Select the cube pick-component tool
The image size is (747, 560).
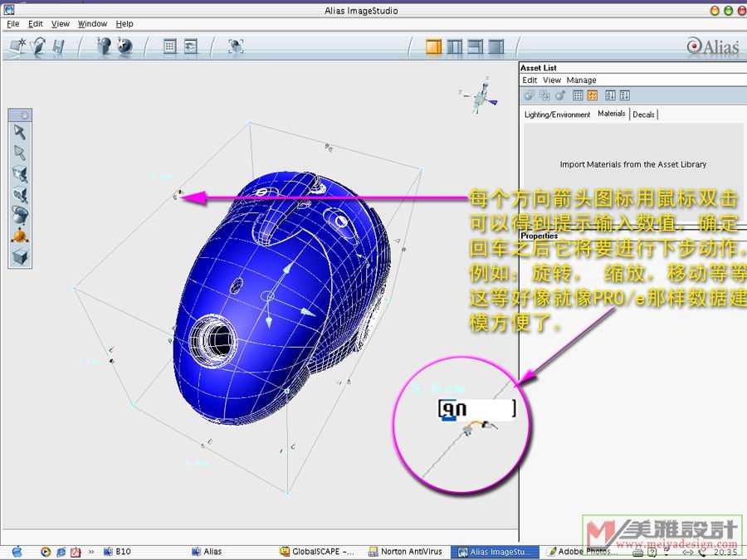click(x=20, y=195)
